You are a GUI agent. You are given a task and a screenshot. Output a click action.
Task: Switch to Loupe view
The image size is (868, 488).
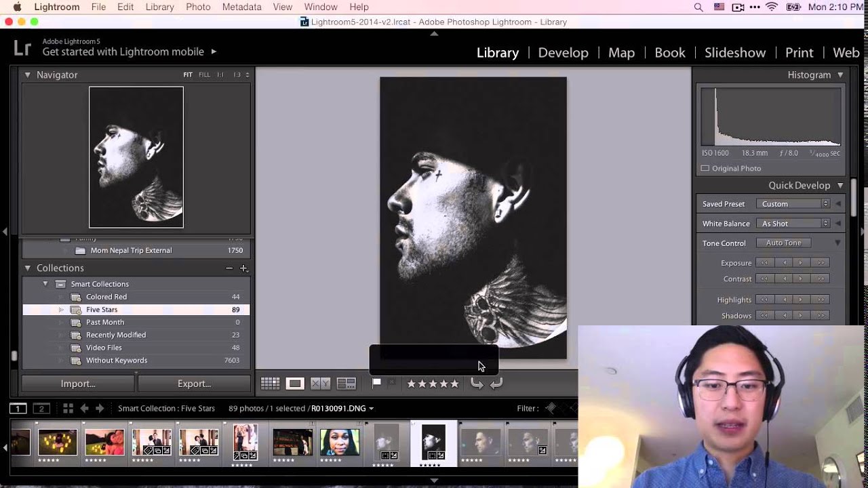tap(295, 384)
